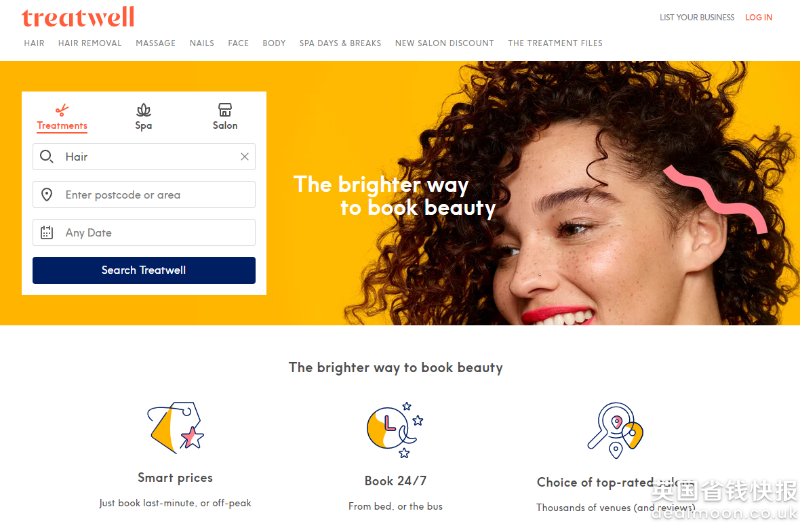Screen dimensions: 800x530
Task: Open the Hair menu item
Action: point(34,43)
